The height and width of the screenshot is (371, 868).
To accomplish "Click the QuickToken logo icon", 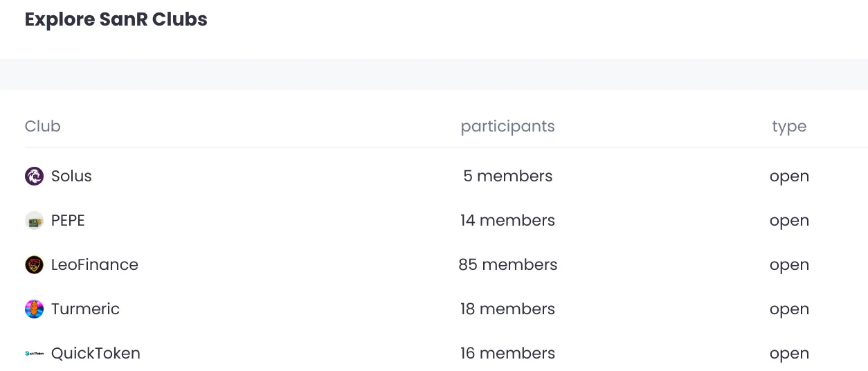I will 34,354.
